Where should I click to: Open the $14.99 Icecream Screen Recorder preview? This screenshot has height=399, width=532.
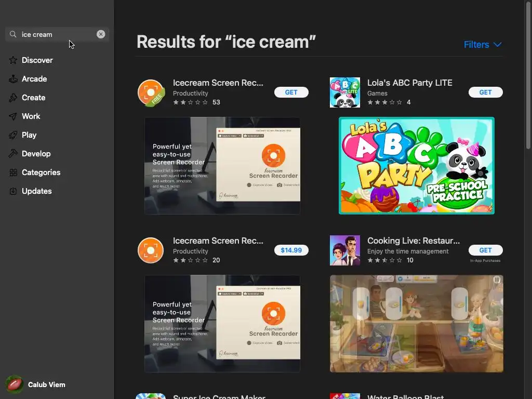(222, 323)
